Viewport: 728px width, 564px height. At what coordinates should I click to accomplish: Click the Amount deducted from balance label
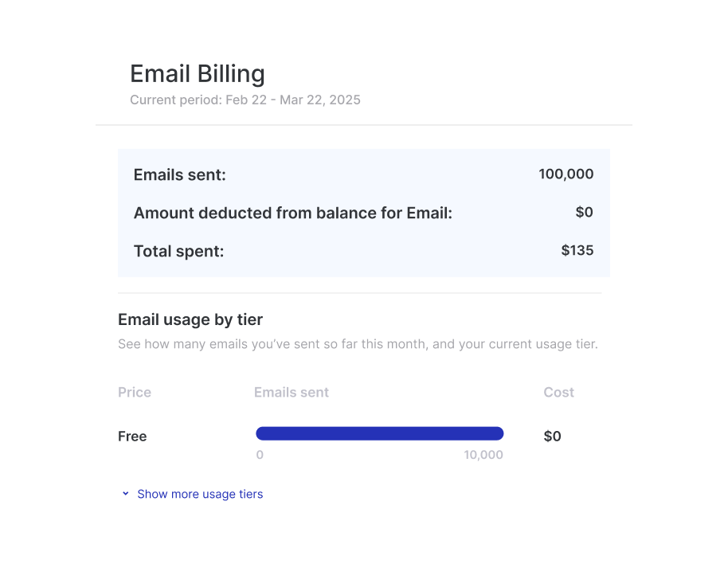point(292,213)
